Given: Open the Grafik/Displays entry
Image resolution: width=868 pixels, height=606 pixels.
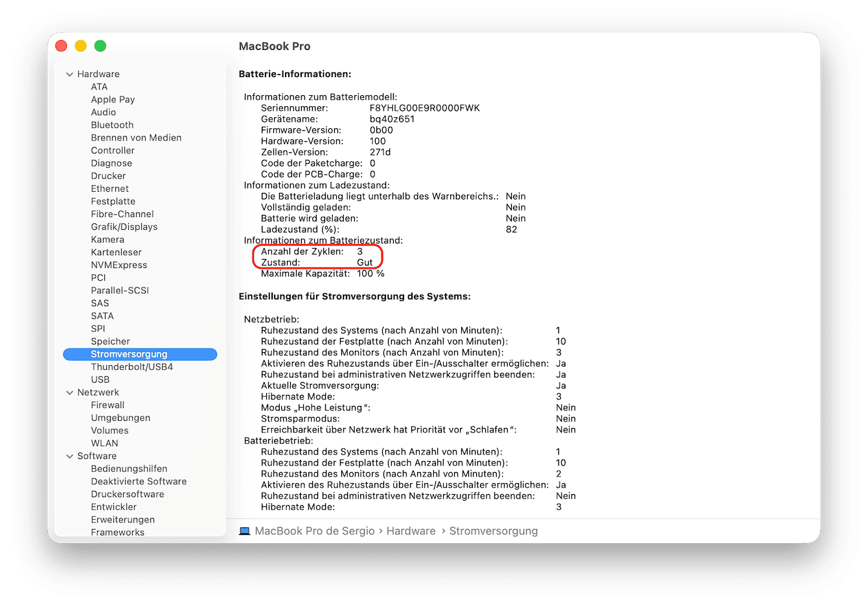Looking at the screenshot, I should [124, 227].
